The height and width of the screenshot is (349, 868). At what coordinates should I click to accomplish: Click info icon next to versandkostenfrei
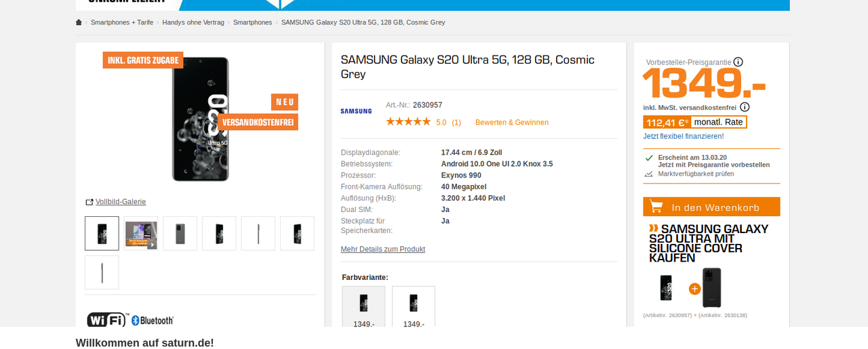tap(745, 107)
